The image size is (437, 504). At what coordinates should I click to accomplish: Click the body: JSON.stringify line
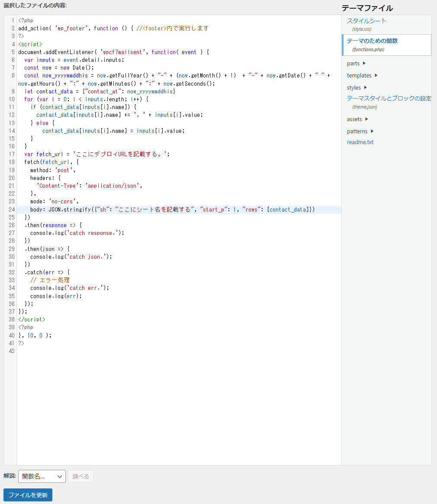[172, 209]
